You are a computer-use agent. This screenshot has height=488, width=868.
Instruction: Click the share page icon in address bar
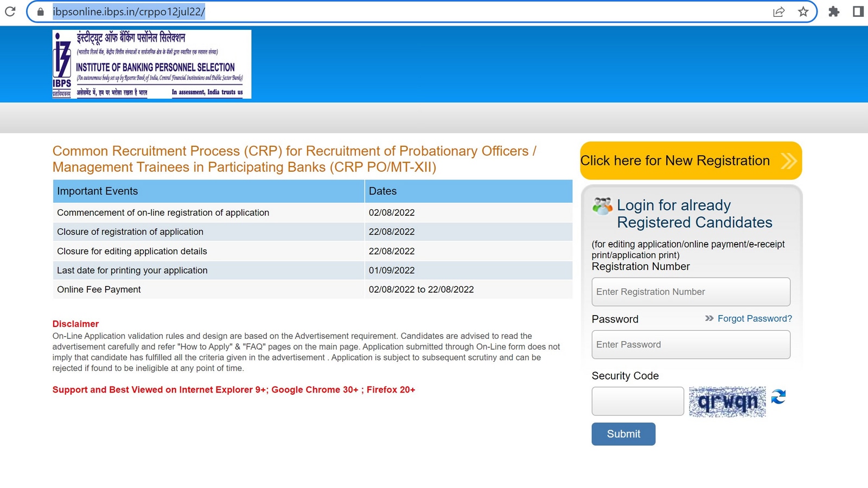click(778, 11)
